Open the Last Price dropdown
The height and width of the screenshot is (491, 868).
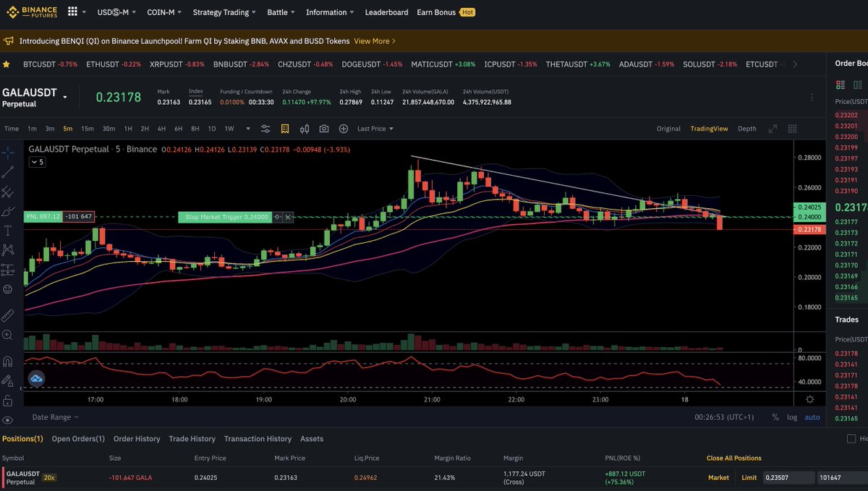point(375,129)
